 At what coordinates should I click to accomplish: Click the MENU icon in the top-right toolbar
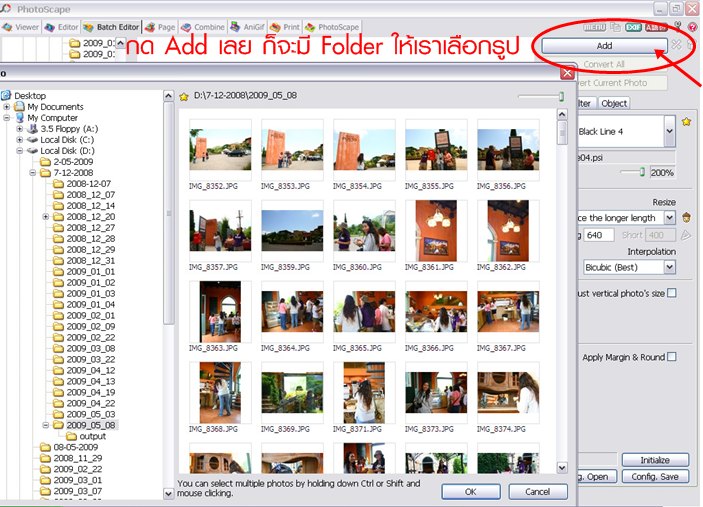click(x=595, y=27)
